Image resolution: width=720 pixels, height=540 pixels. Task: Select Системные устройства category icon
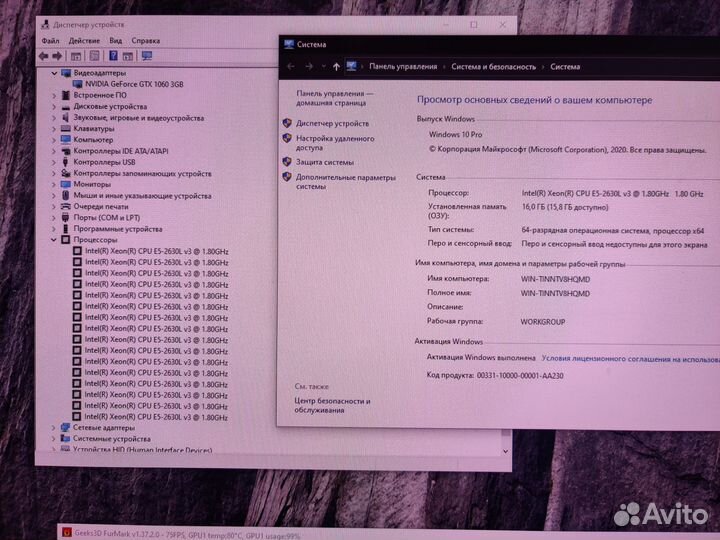(x=65, y=439)
